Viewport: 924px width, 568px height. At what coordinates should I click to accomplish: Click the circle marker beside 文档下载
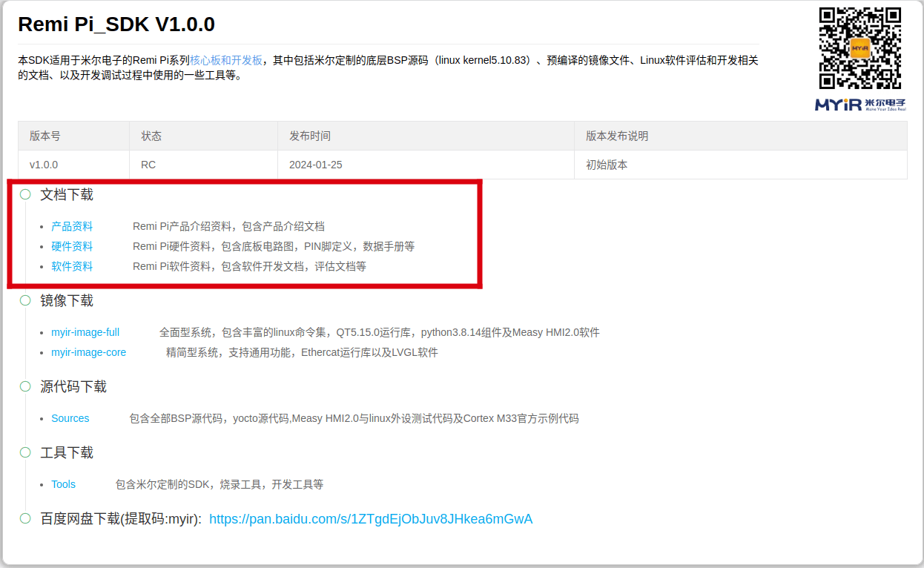pyautogui.click(x=25, y=194)
